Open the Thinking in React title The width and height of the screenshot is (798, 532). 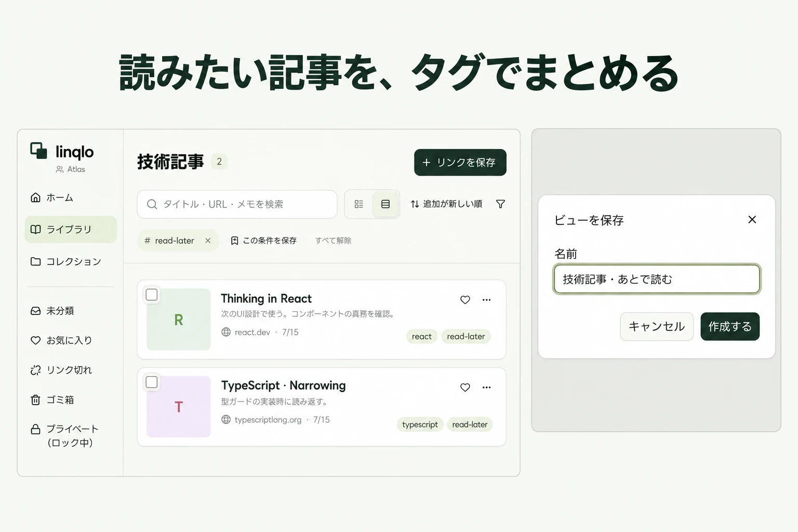click(x=266, y=299)
